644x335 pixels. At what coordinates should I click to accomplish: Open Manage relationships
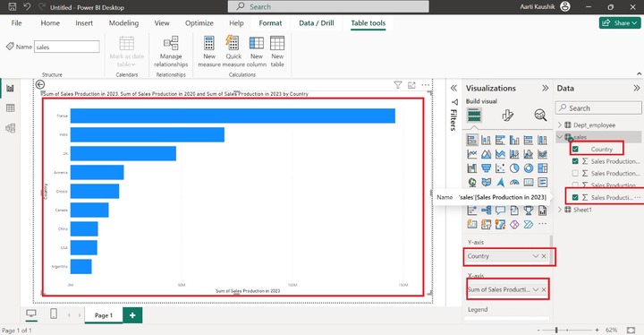tap(171, 51)
